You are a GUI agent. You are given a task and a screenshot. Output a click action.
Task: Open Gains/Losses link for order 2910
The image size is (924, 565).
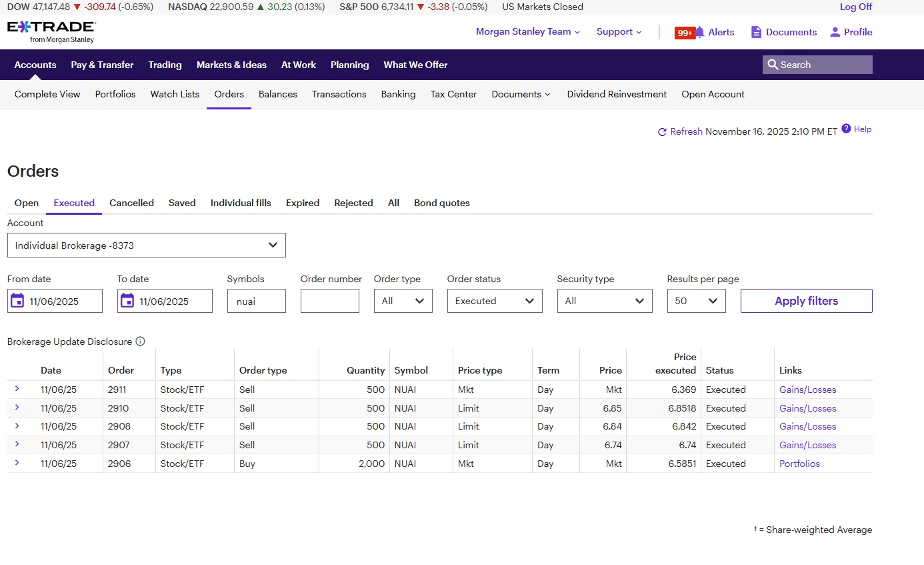807,408
